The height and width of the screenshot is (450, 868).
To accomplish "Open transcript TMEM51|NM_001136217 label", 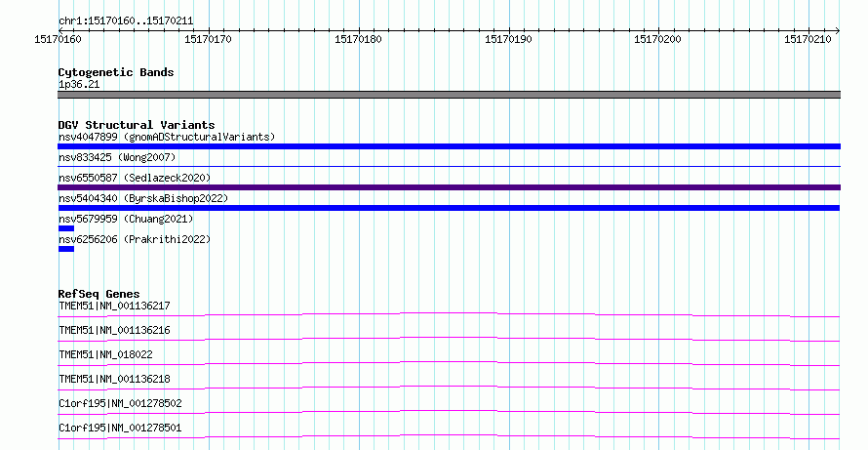I will [x=114, y=306].
